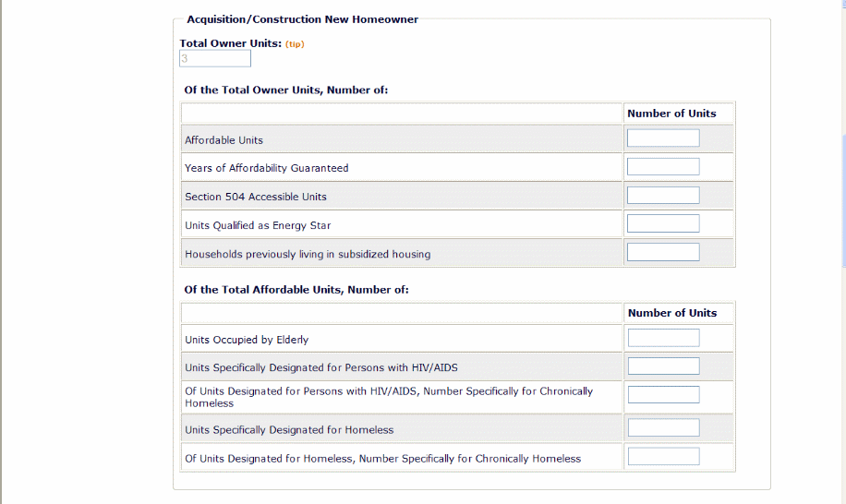The width and height of the screenshot is (846, 504).
Task: Click the Units Occupied by Elderly label
Action: 247,340
